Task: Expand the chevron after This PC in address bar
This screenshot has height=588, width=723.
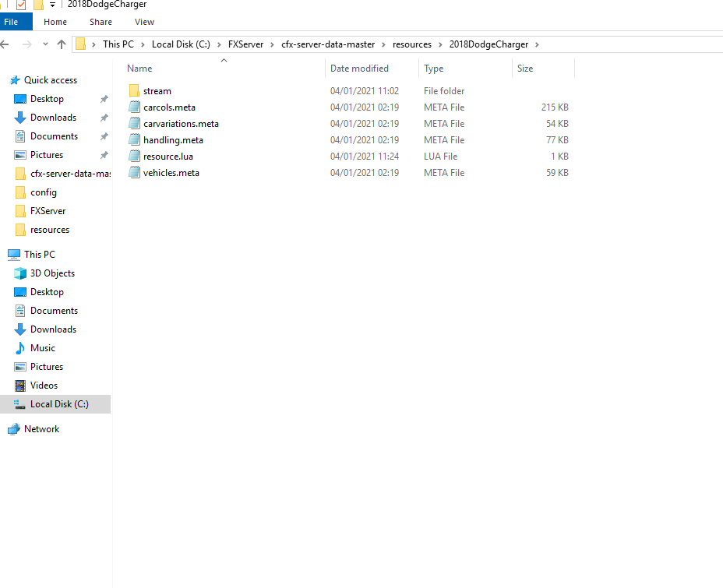Action: click(x=143, y=44)
